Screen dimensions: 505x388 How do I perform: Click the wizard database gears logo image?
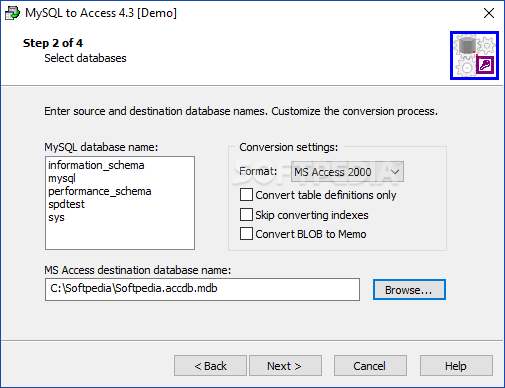(x=474, y=56)
